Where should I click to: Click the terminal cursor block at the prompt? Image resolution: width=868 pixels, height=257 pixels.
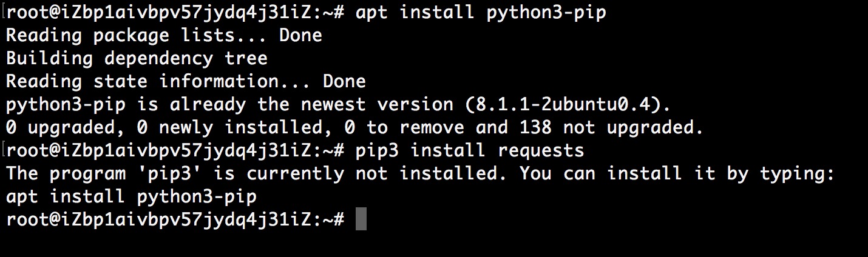coord(361,220)
